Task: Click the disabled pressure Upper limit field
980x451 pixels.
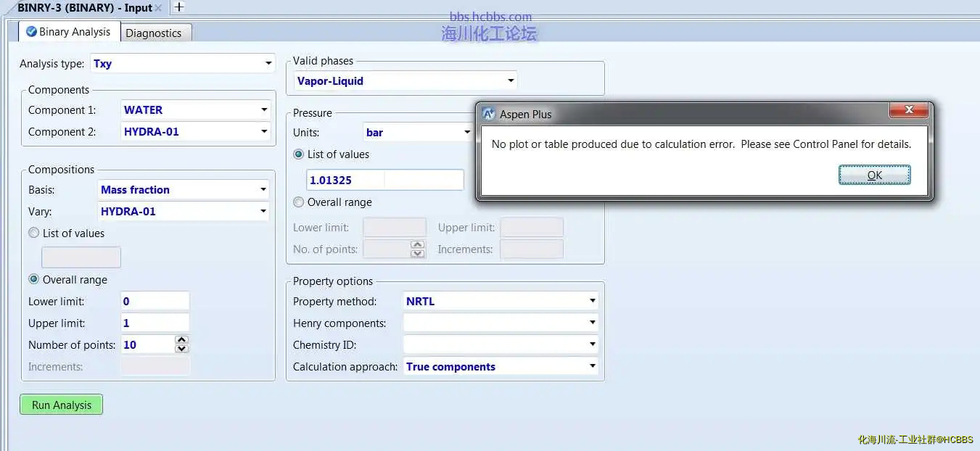Action: coord(532,228)
